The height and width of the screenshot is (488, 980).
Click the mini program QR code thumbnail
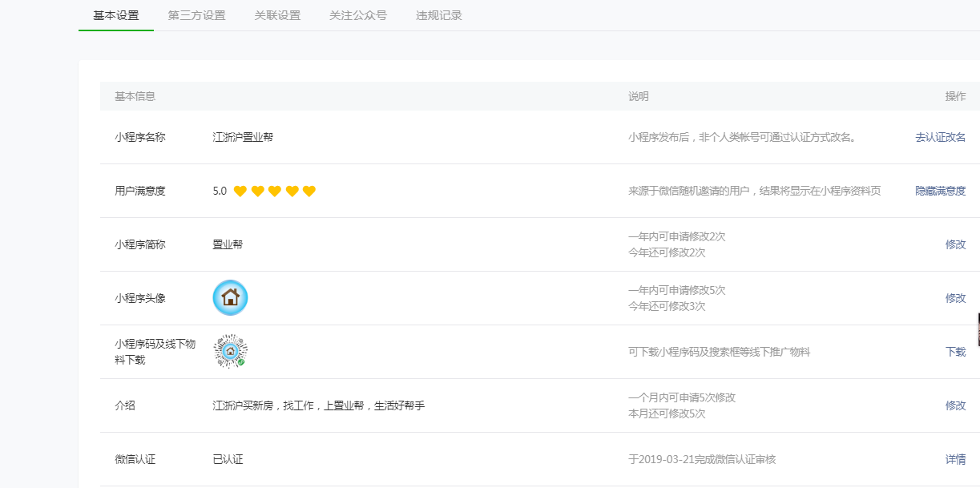(230, 352)
